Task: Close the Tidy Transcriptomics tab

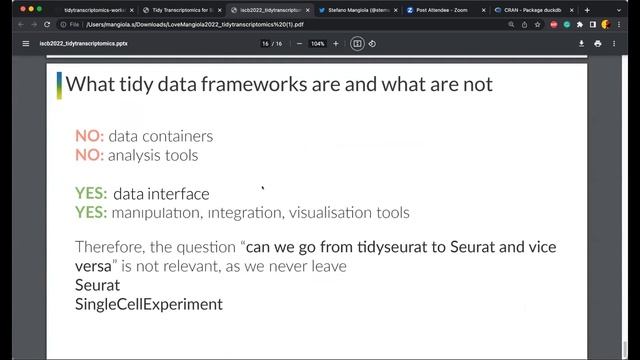Action: coord(220,10)
